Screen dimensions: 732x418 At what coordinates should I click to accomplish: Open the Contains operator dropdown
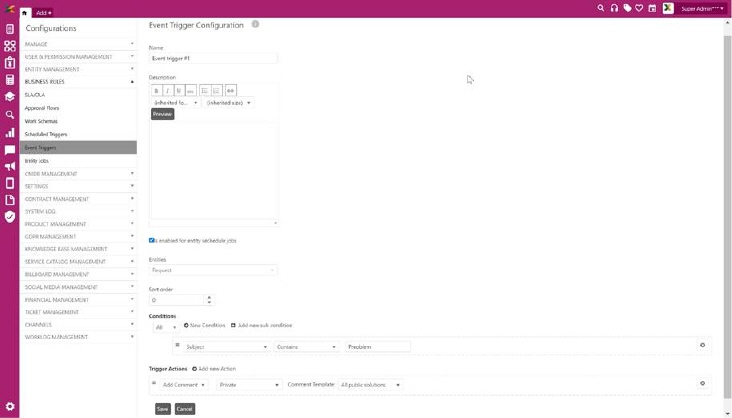click(x=306, y=346)
